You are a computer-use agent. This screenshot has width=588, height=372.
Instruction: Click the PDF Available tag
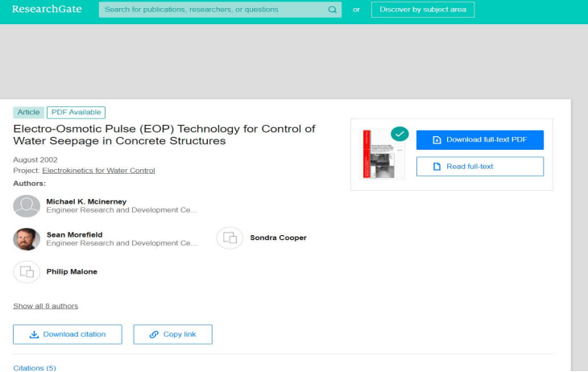click(x=77, y=112)
